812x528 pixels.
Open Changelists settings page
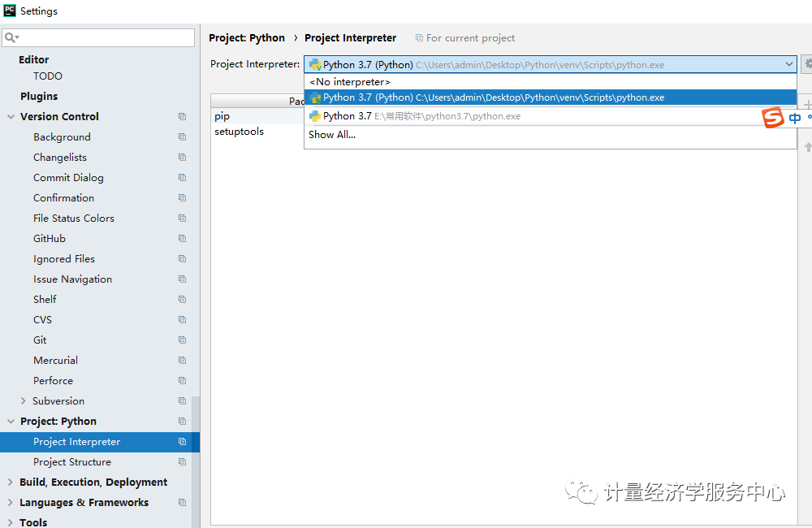coord(60,157)
